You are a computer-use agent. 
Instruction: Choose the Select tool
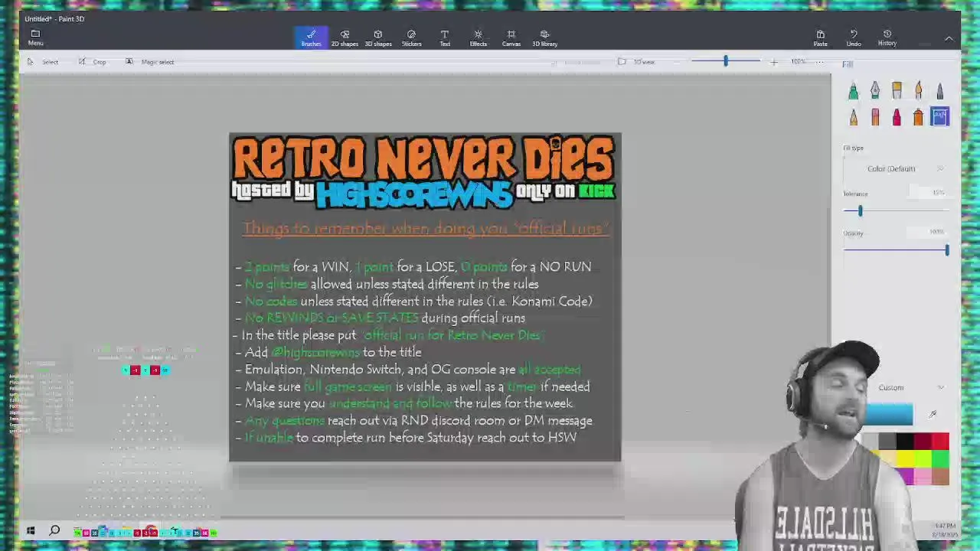pos(43,62)
